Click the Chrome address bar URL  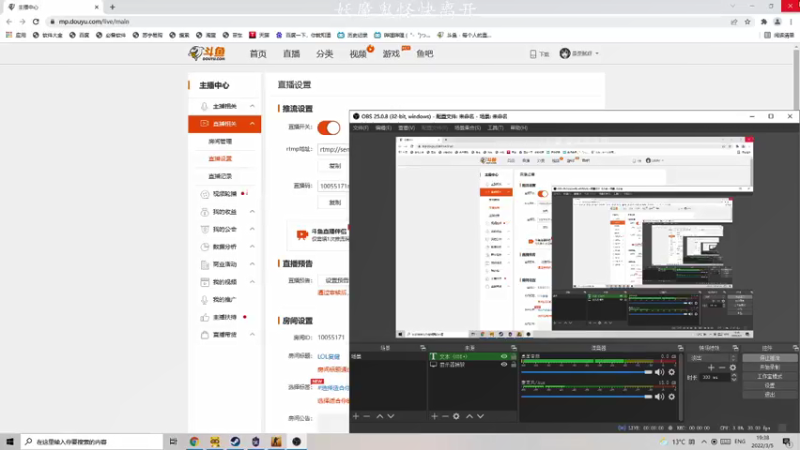[94, 21]
